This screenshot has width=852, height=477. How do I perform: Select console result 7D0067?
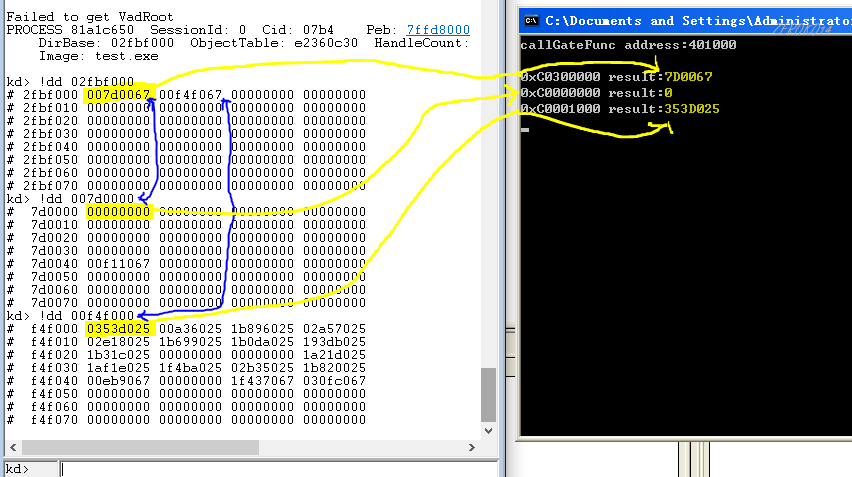[688, 77]
